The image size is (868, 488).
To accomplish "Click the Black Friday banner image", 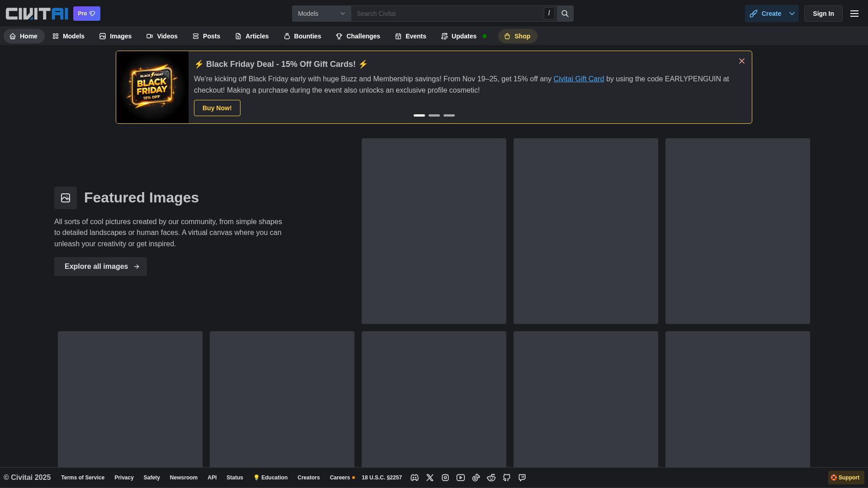I will click(152, 87).
